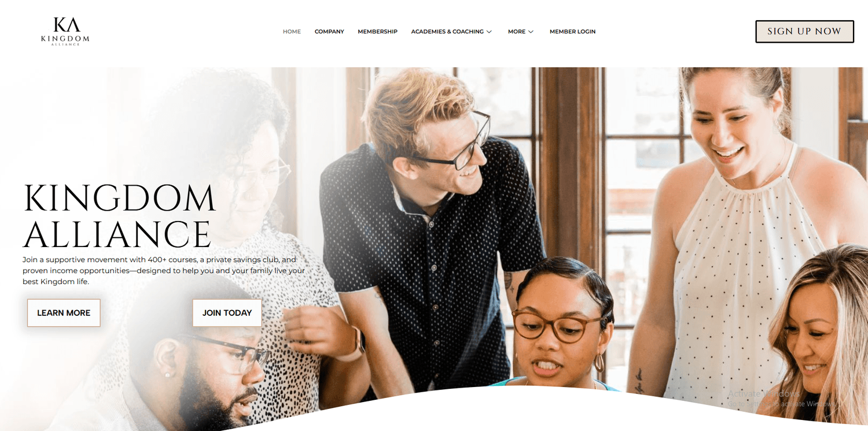Click the man in the dark dotted shirt
Image resolution: width=868 pixels, height=431 pixels.
pyautogui.click(x=431, y=231)
